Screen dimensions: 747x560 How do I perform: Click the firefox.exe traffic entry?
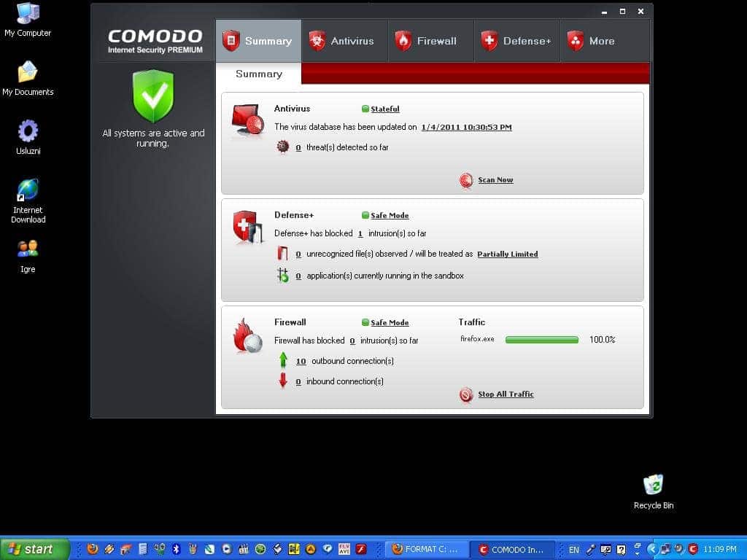(x=477, y=339)
